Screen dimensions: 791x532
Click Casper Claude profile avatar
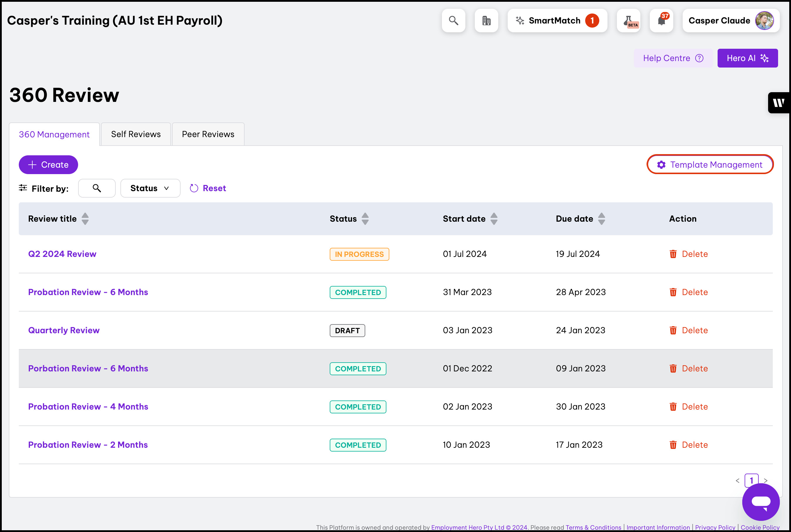764,21
